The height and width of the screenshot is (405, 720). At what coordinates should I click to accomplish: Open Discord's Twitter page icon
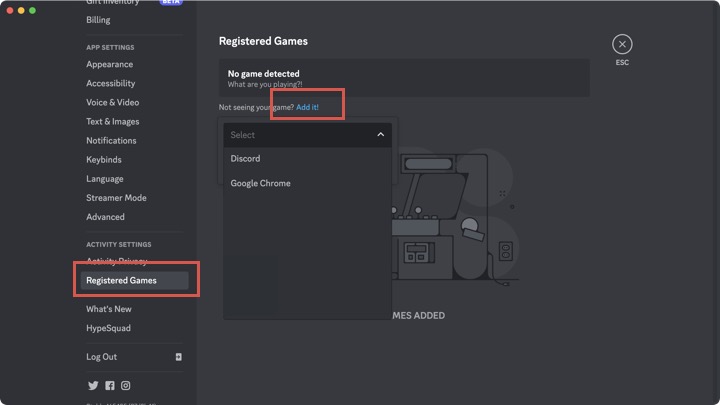(93, 386)
